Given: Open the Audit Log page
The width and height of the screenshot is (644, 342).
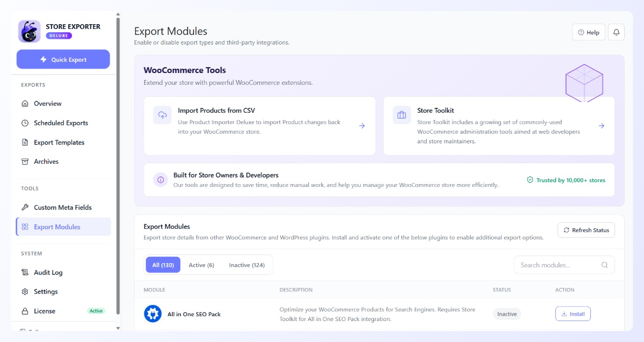Looking at the screenshot, I should [x=63, y=272].
